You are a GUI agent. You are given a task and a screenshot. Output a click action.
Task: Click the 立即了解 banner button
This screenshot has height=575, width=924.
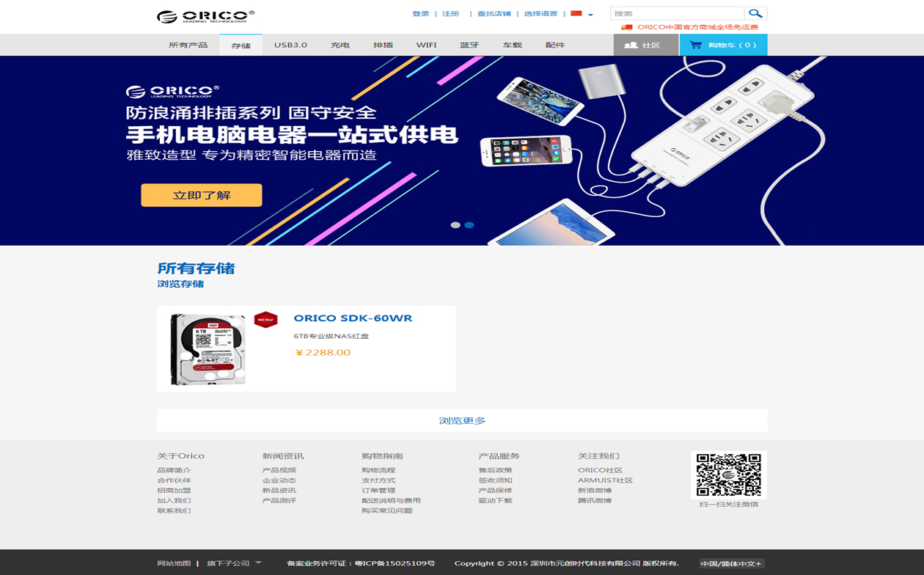coord(202,195)
